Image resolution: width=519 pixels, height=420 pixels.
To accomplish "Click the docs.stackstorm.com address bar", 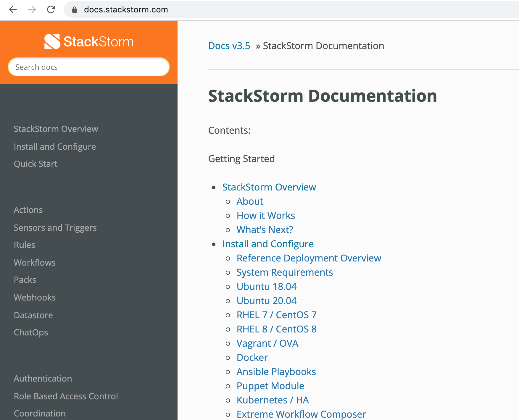I will tap(291, 9).
